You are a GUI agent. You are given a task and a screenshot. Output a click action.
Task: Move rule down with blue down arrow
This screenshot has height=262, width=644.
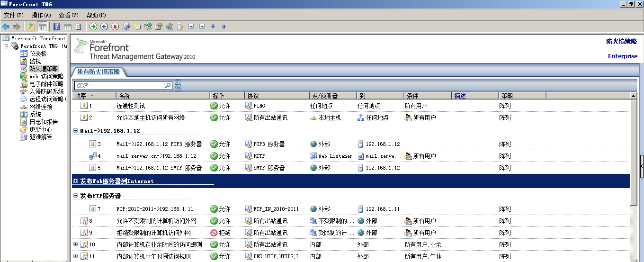coord(213,27)
